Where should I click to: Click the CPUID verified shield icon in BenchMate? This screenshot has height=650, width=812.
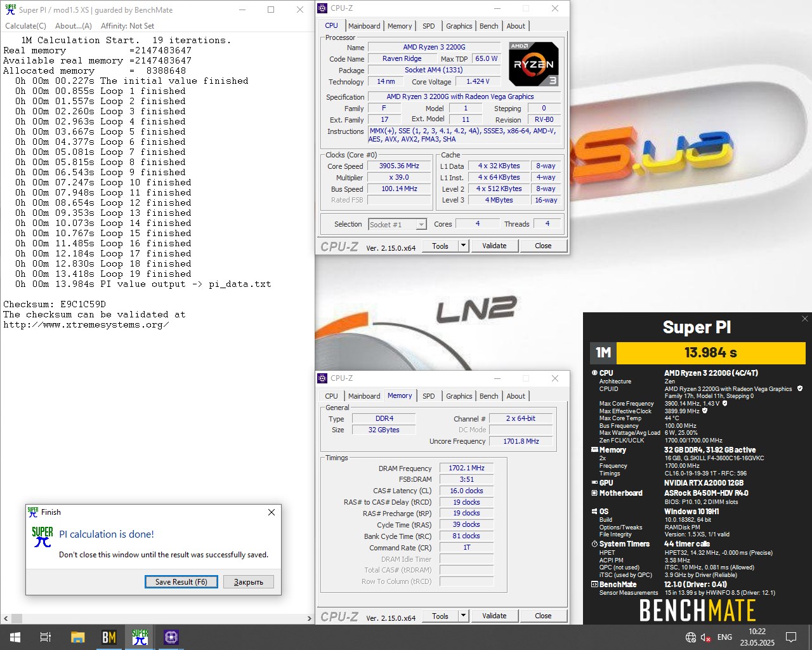(x=800, y=388)
